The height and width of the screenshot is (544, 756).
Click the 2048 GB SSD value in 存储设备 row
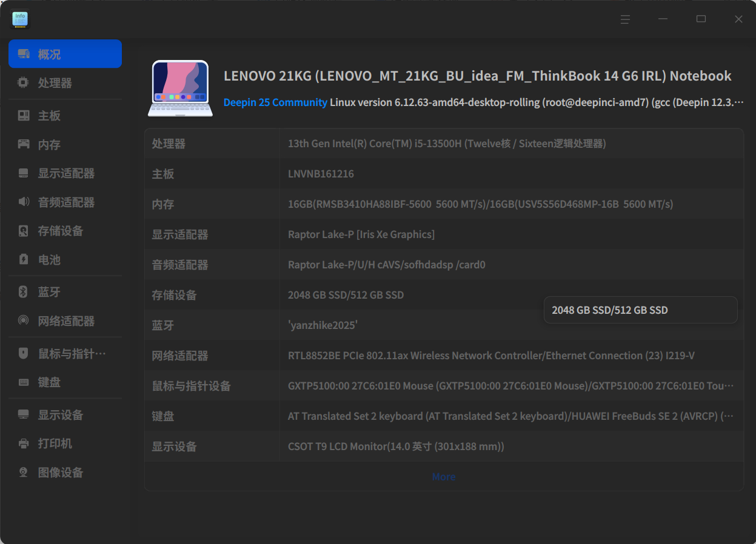pos(346,295)
